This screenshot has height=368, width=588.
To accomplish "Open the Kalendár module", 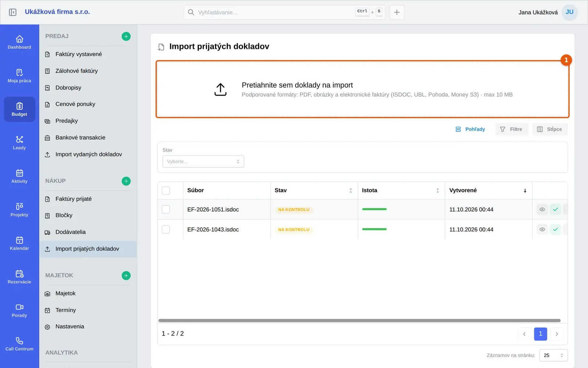I will click(19, 243).
